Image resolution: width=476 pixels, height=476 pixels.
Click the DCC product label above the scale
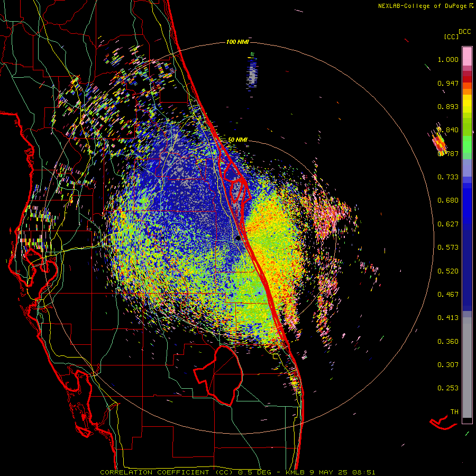pos(464,32)
